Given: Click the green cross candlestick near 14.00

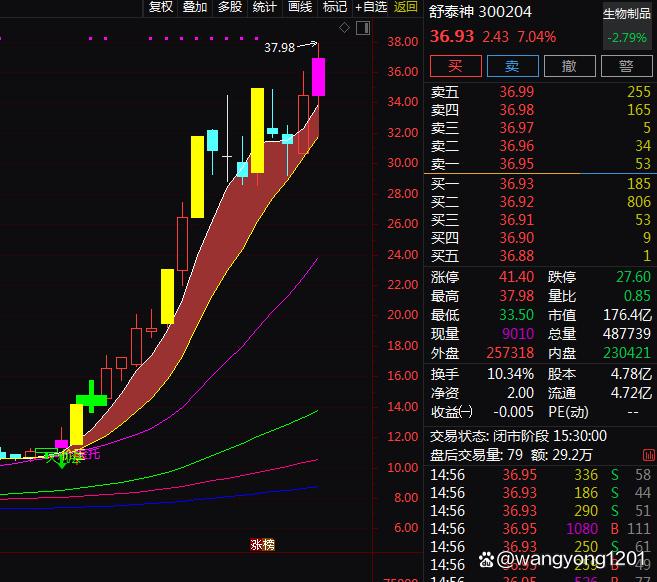Looking at the screenshot, I should (91, 398).
